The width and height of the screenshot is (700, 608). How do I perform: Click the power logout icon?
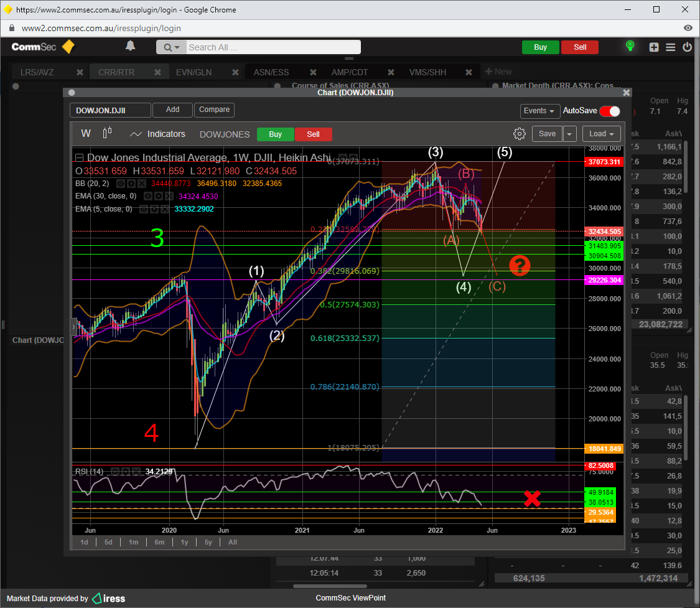(687, 47)
